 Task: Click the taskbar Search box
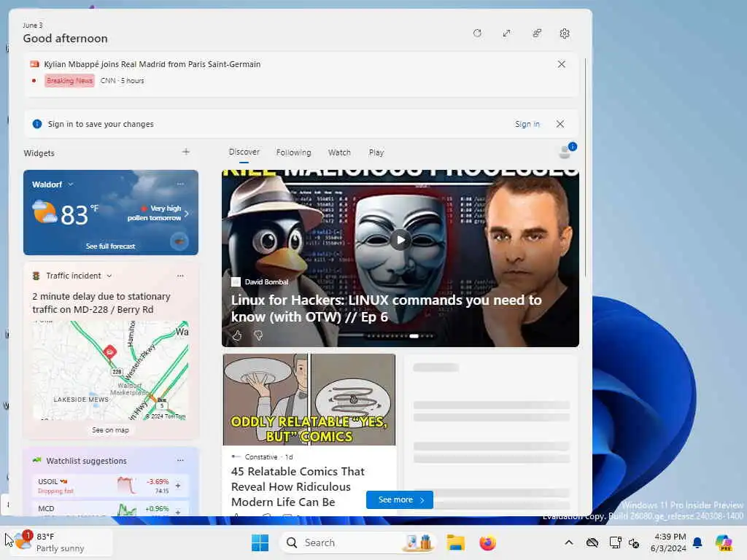[357, 542]
